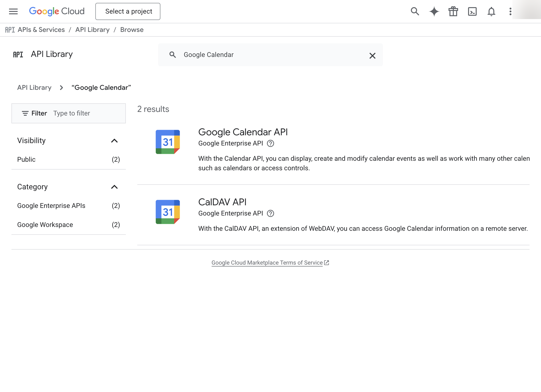The image size is (541, 392).
Task: Open Google Cloud Marketplace Terms of Service
Action: tap(267, 263)
